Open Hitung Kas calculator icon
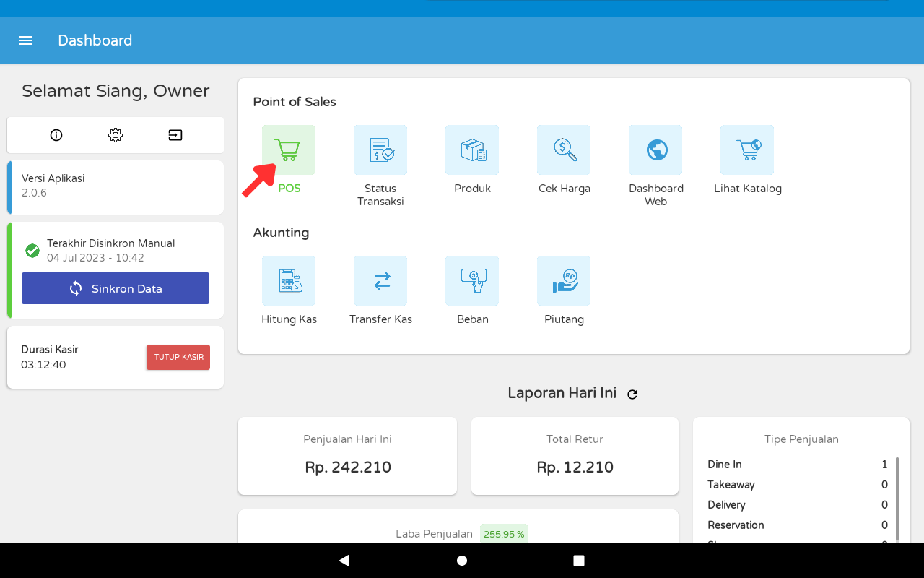The height and width of the screenshot is (578, 924). click(289, 280)
